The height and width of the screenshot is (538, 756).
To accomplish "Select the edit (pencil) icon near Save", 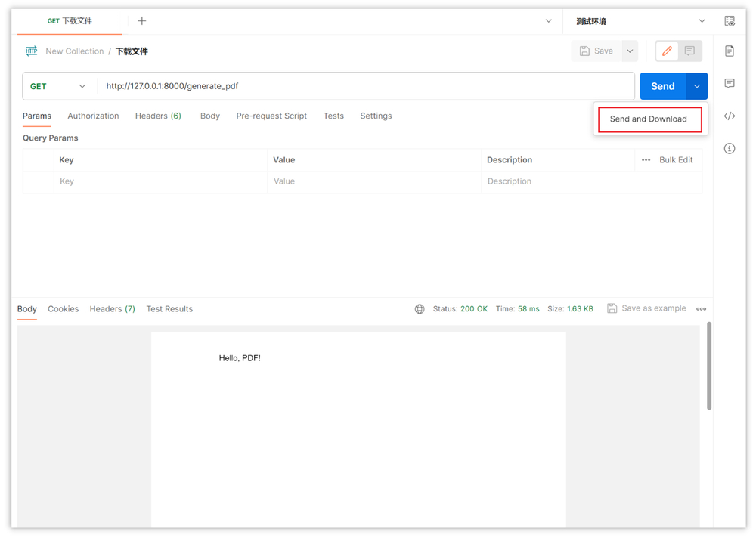I will click(x=666, y=51).
